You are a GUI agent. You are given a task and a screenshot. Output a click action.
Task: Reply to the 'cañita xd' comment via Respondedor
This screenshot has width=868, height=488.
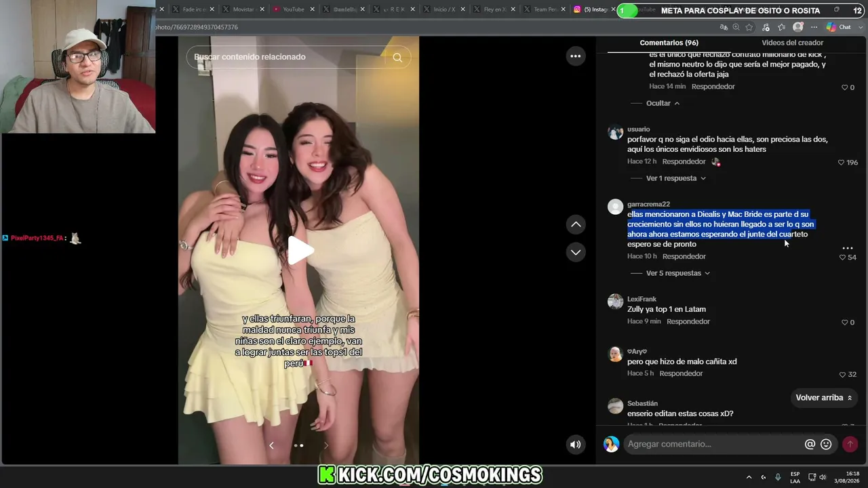point(681,374)
